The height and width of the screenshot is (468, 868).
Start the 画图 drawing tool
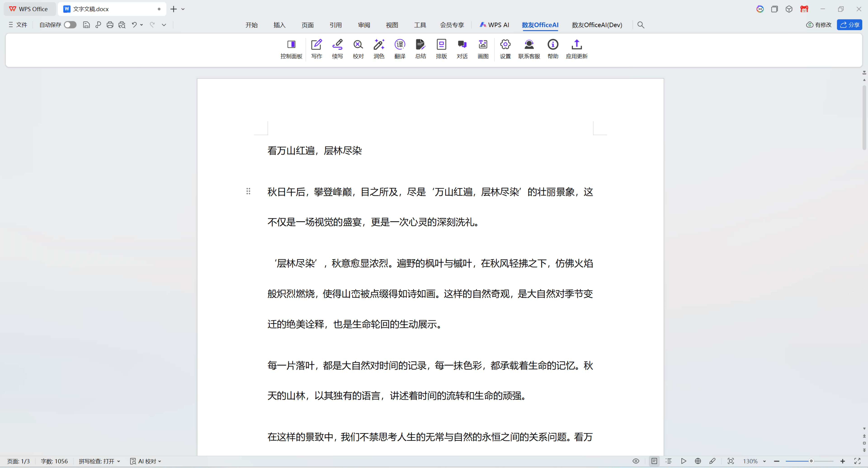click(483, 49)
